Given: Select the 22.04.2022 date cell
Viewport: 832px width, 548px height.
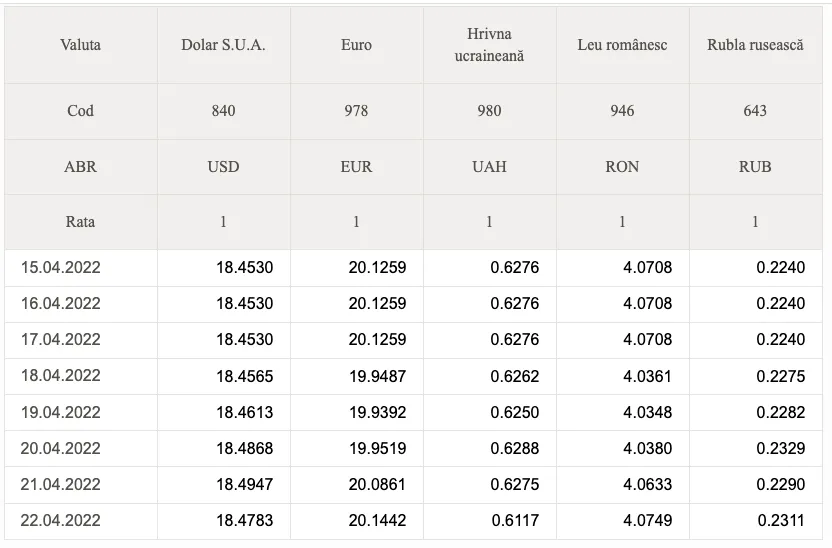Looking at the screenshot, I should coord(60,520).
